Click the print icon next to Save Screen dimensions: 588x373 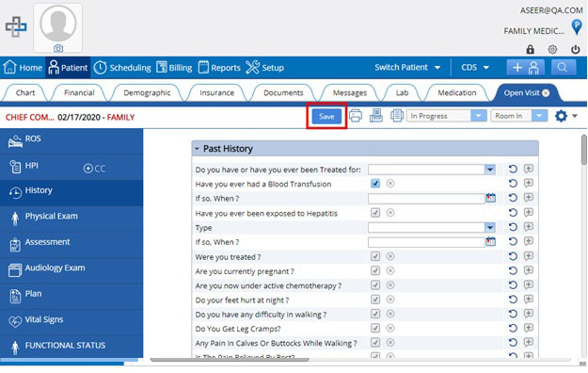click(x=356, y=116)
